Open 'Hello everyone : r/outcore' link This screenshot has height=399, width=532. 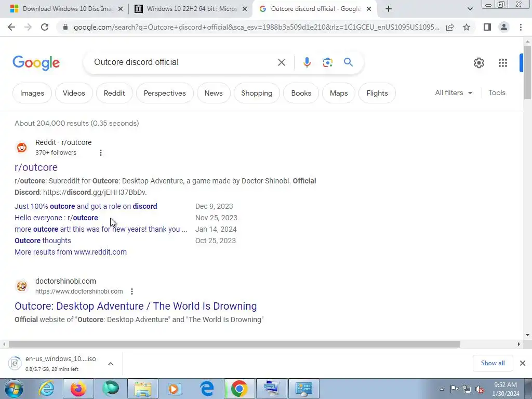pos(56,218)
